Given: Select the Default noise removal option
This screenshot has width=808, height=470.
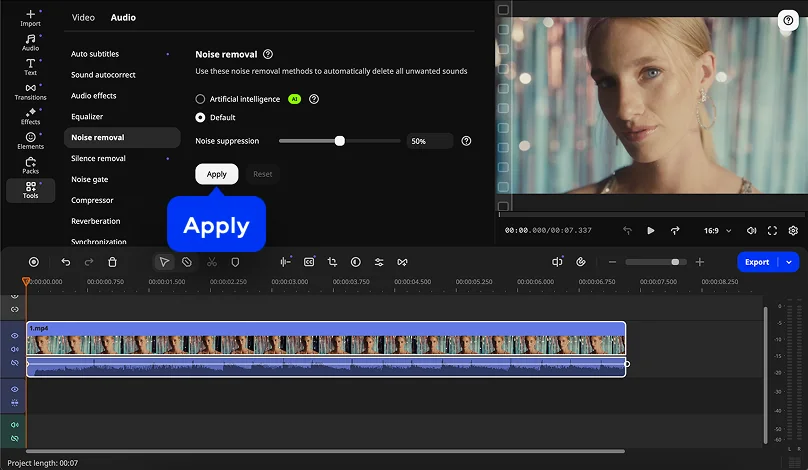Looking at the screenshot, I should [200, 117].
